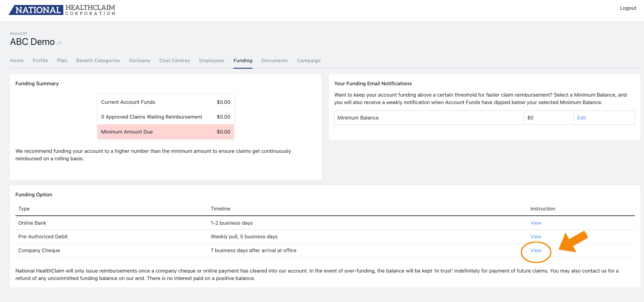This screenshot has width=644, height=302.
Task: Go to the Plan tab
Action: click(62, 60)
